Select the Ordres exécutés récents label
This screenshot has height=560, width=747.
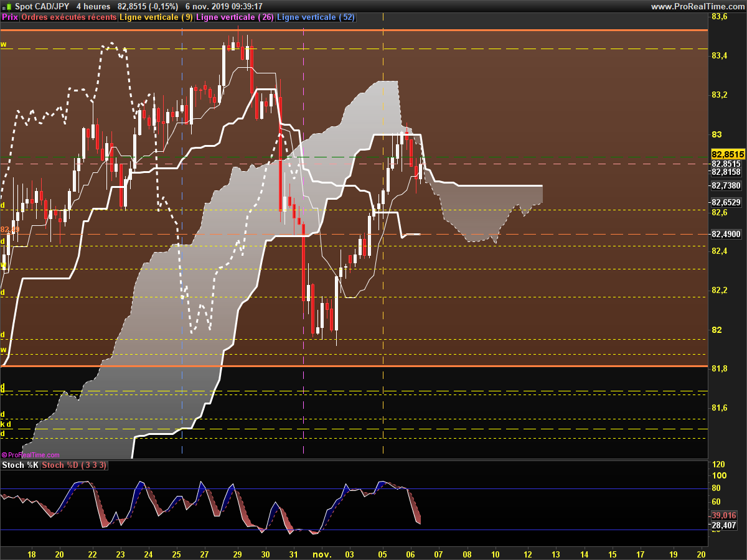pos(68,17)
